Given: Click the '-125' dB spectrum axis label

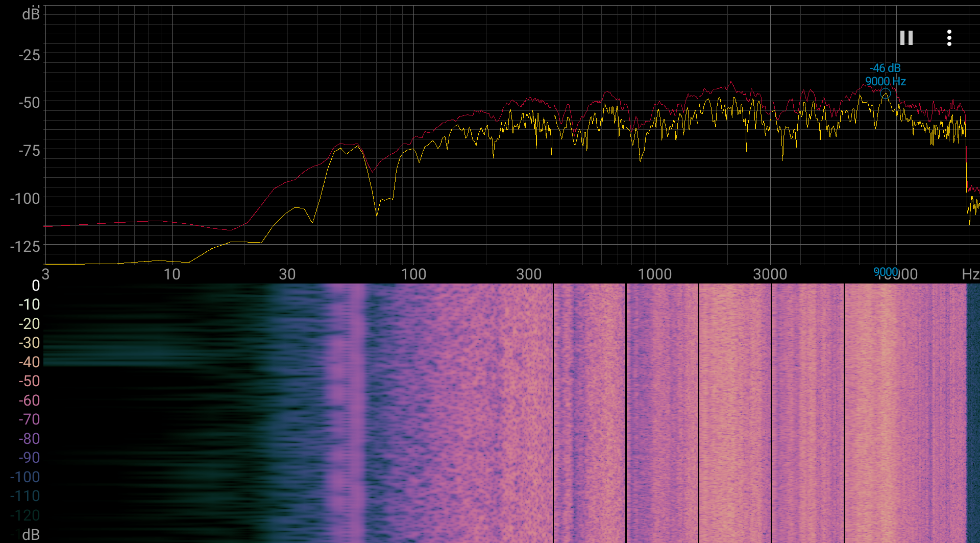Looking at the screenshot, I should 25,247.
